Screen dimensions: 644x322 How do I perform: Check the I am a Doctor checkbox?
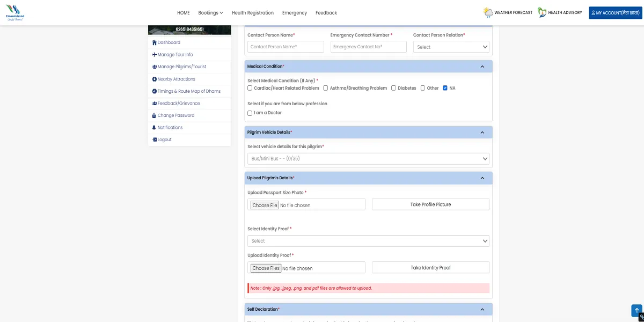click(250, 113)
